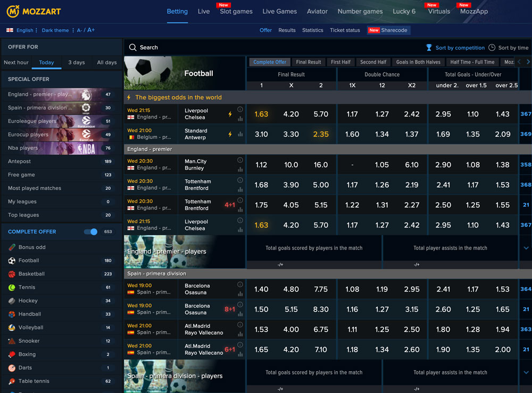Screen dimensions: 532x393
Task: Open info icon for Man.City Burnley match
Action: 240,160
